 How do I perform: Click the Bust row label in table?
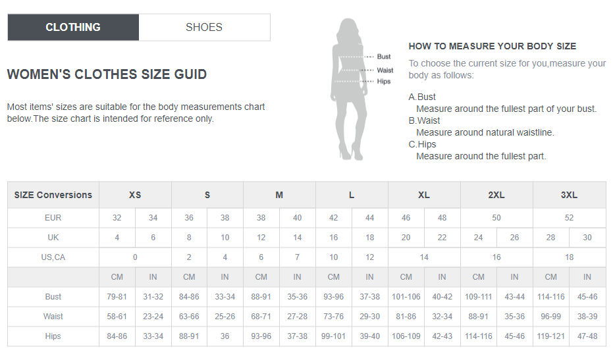tap(53, 297)
